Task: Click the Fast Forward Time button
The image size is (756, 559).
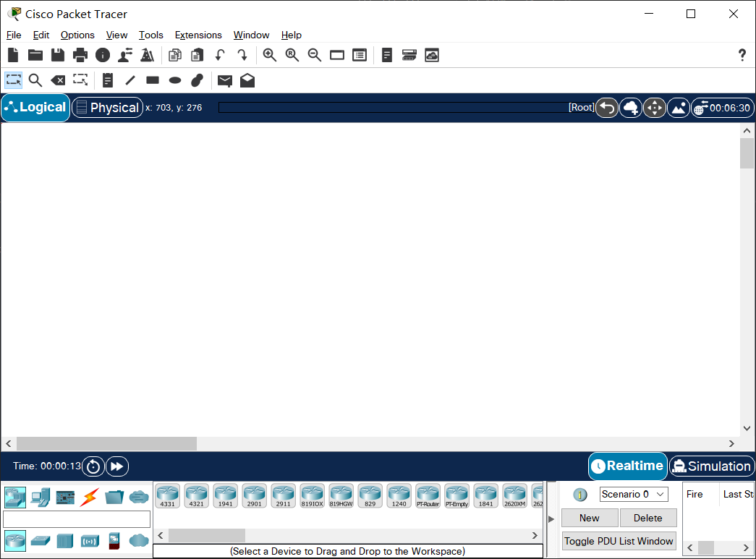Action: pyautogui.click(x=117, y=466)
